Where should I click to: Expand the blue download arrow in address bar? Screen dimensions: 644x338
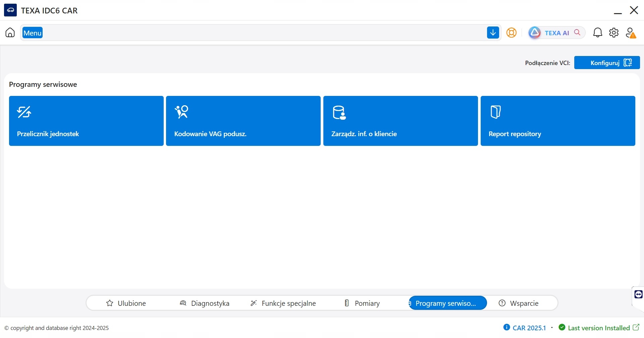pos(493,33)
